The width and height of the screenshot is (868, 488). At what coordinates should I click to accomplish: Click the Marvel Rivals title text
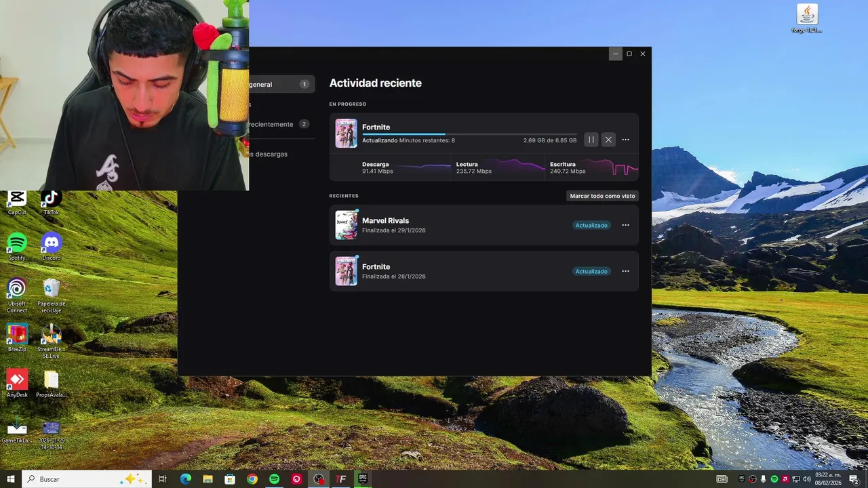(x=385, y=220)
